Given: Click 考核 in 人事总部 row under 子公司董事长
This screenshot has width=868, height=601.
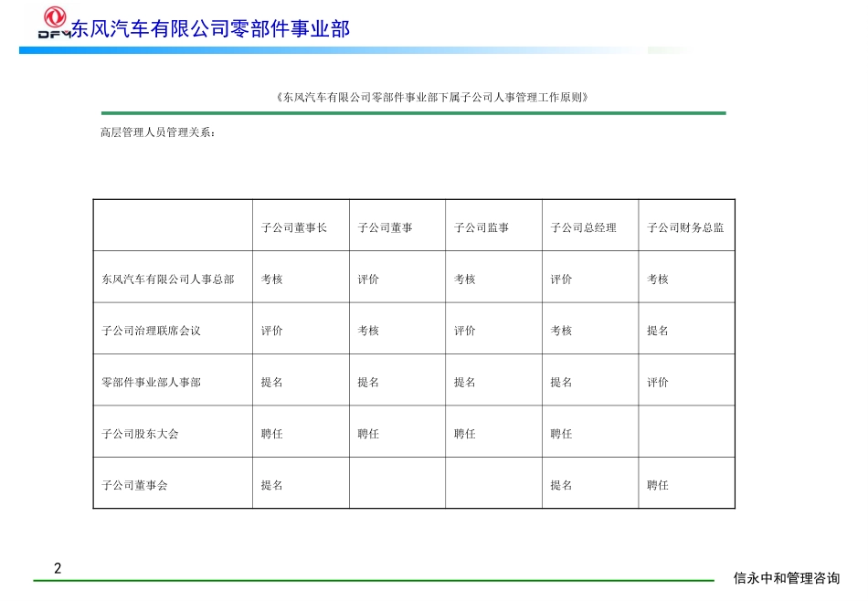Looking at the screenshot, I should tap(271, 279).
